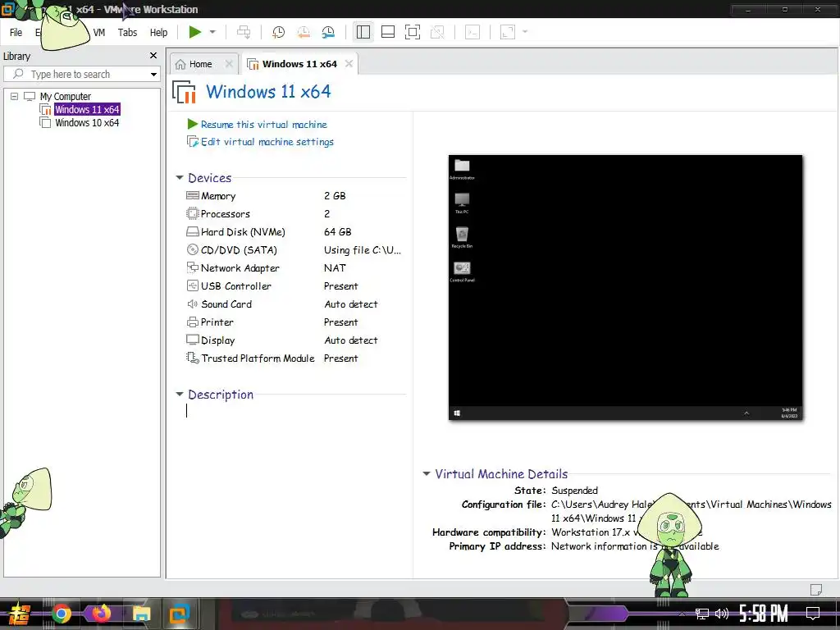
Task: Click VMware Workstation taskbar icon
Action: tap(180, 614)
